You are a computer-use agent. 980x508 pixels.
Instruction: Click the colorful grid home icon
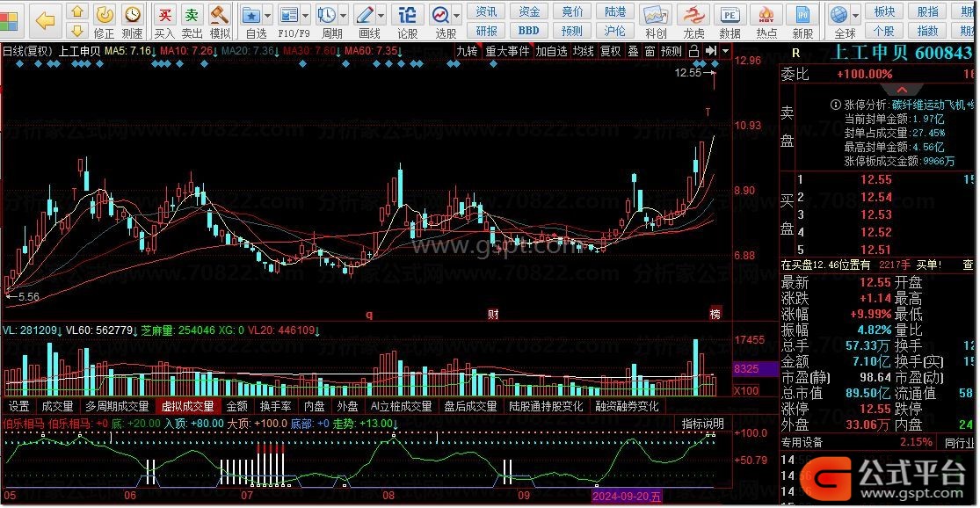point(9,22)
